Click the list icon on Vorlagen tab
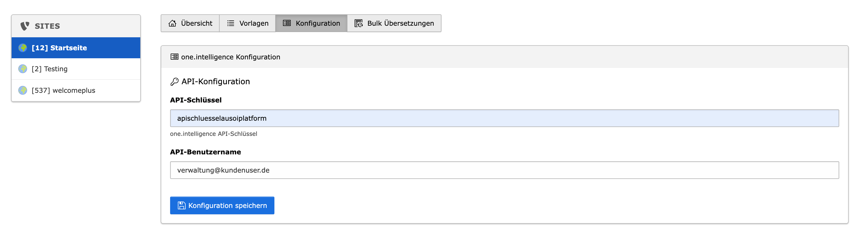868x243 pixels. [230, 23]
